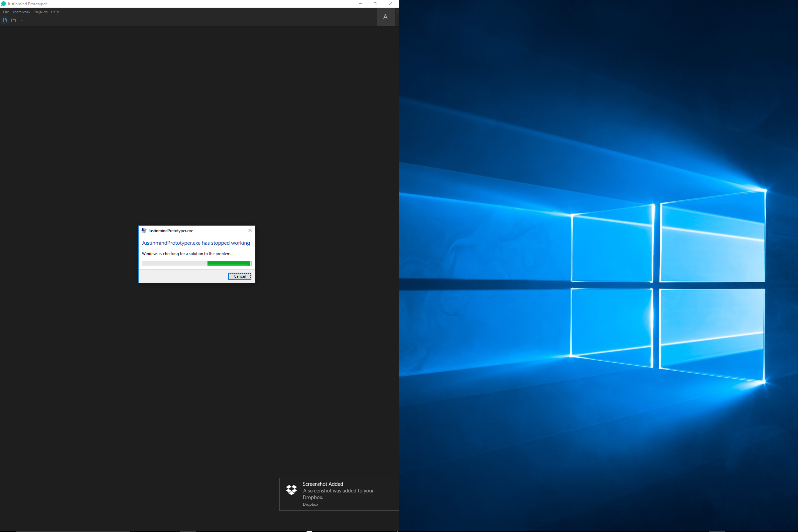Click the crash dialog's program icon

tap(144, 230)
